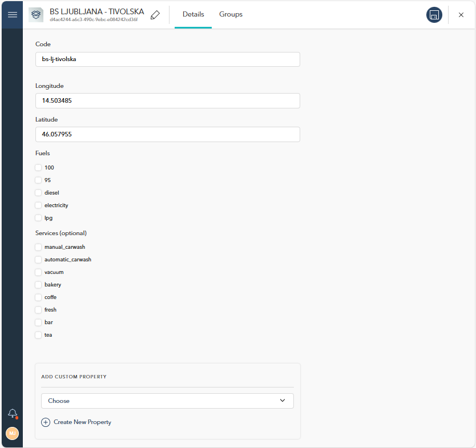Click into the Longitude field

[x=168, y=101]
